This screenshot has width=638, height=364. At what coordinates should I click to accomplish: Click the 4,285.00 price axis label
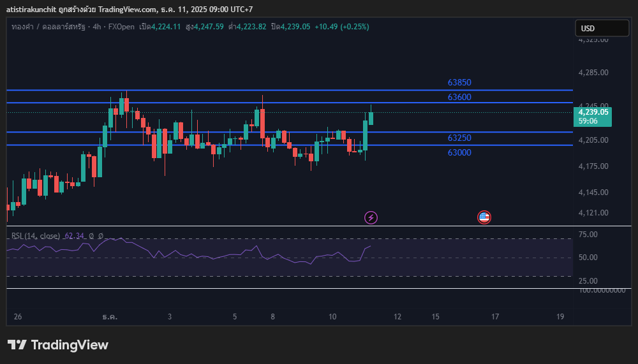pos(593,73)
